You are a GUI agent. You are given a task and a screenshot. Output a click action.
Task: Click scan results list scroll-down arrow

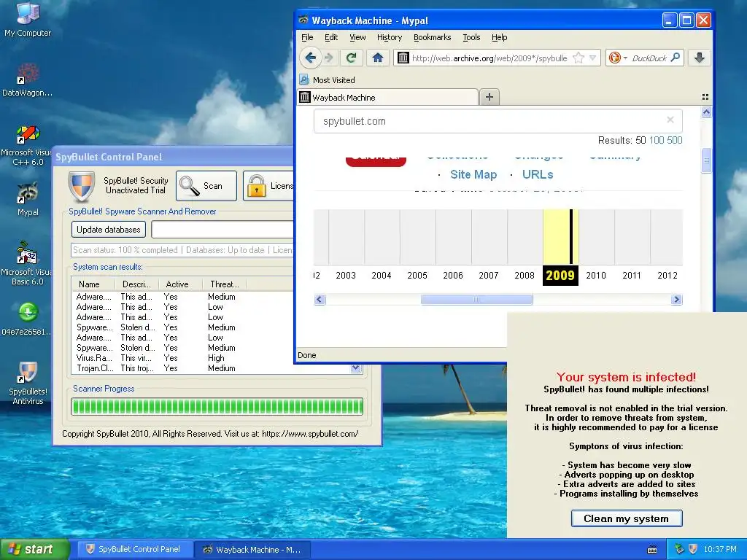tap(356, 368)
